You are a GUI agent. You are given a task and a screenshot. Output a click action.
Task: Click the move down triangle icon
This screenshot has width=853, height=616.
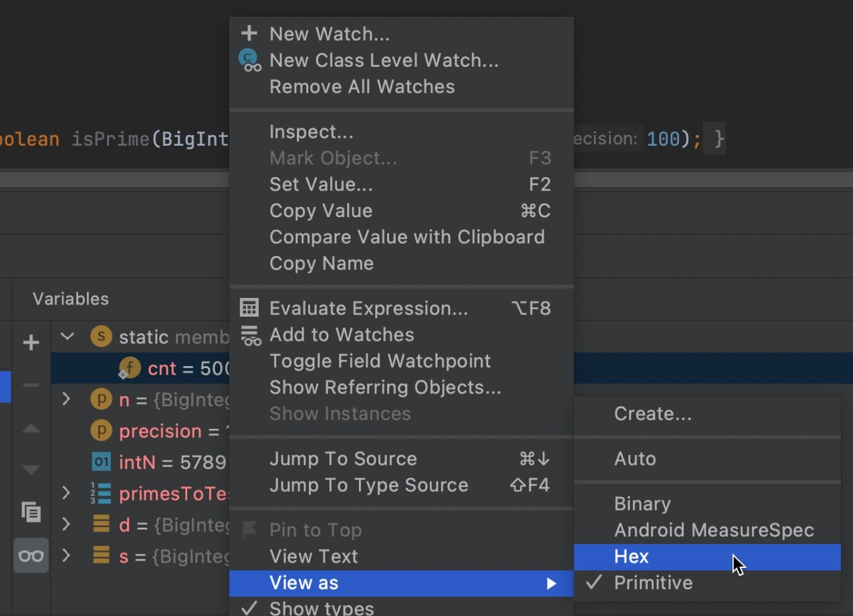point(31,470)
